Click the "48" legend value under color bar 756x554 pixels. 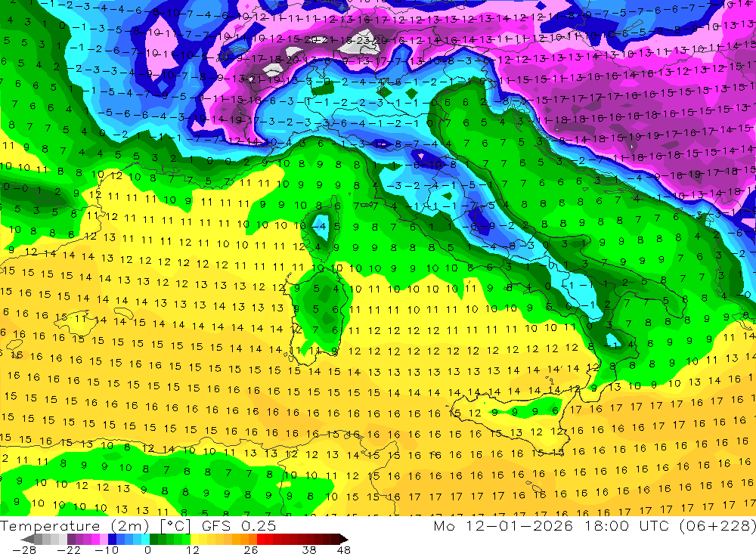[344, 549]
